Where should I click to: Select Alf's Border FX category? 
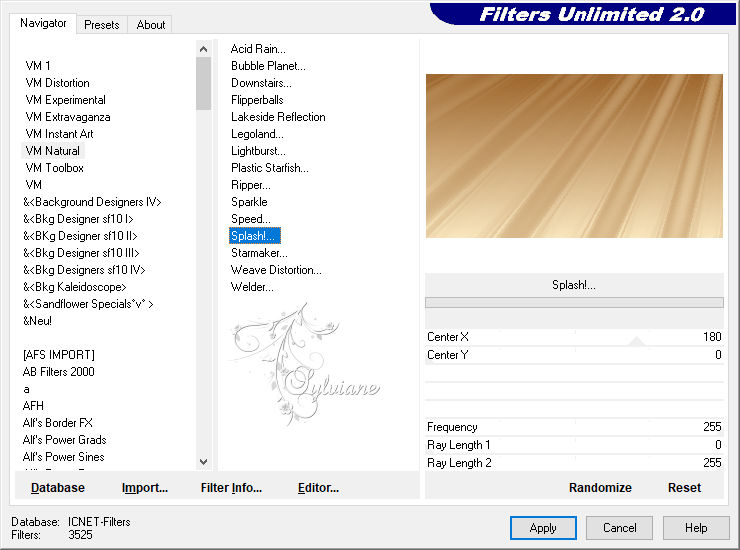click(58, 423)
